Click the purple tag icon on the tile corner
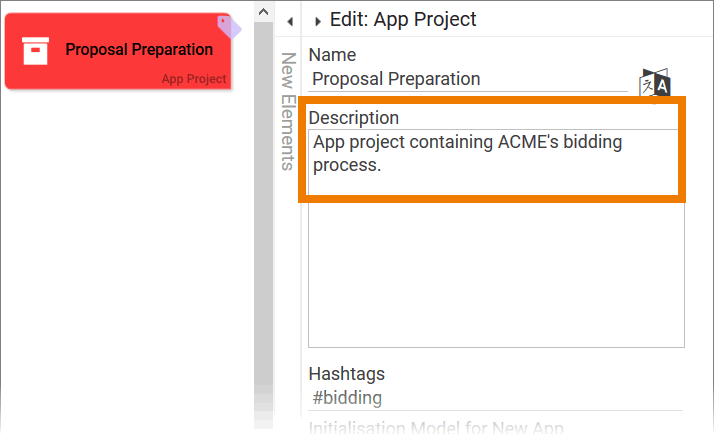This screenshot has height=437, width=714. 229,26
